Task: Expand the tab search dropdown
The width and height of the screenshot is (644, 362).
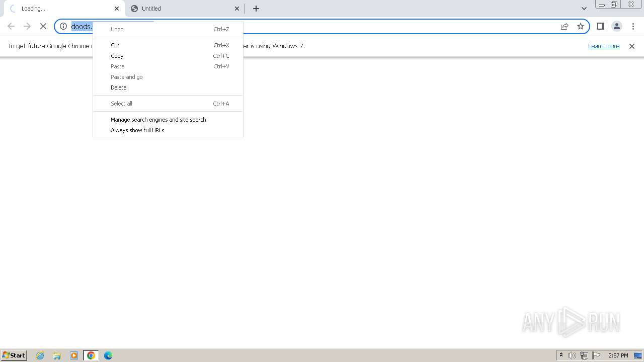Action: pyautogui.click(x=584, y=9)
